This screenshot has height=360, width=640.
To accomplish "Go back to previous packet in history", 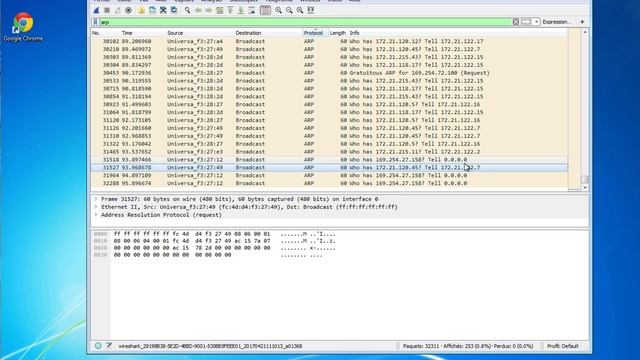I will (x=198, y=10).
